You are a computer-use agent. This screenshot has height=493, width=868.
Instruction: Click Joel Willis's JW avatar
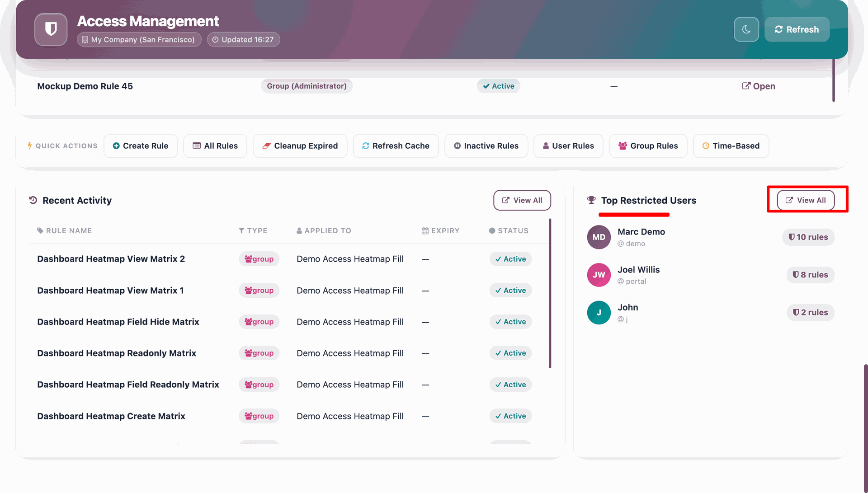[x=599, y=275]
